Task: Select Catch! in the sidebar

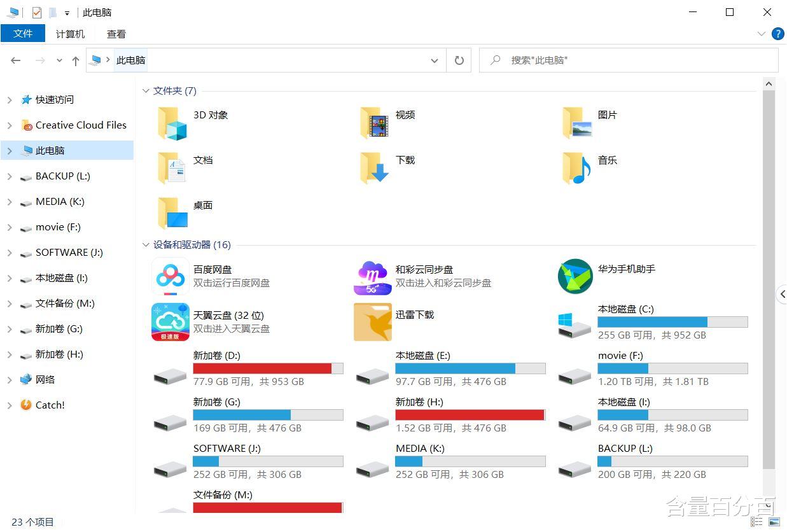Action: (x=50, y=405)
